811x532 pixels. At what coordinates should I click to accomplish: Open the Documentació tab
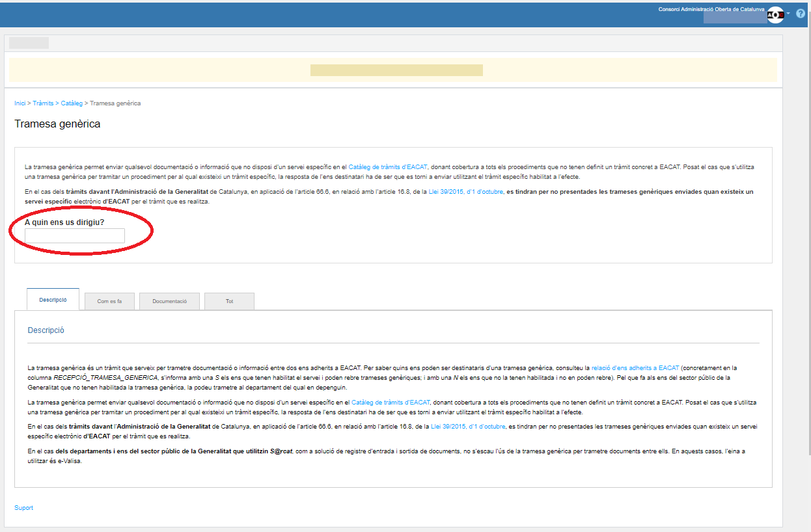(169, 302)
